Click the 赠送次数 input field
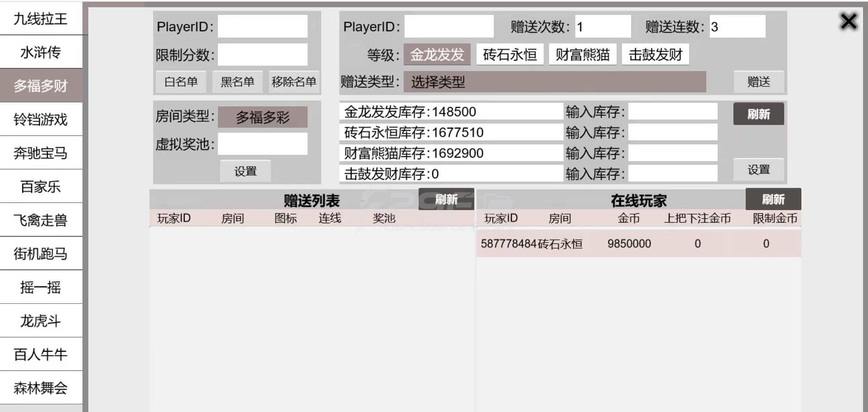Viewport: 868px width, 412px height. (x=603, y=27)
